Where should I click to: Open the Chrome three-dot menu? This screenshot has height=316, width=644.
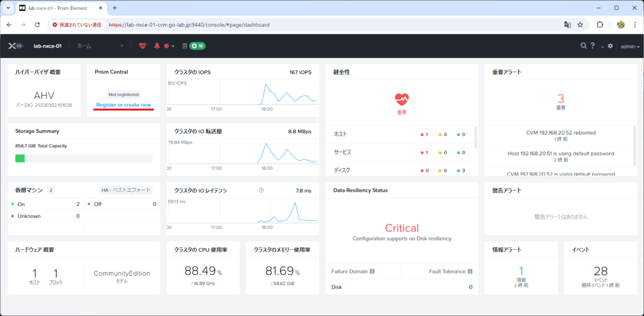pos(635,25)
